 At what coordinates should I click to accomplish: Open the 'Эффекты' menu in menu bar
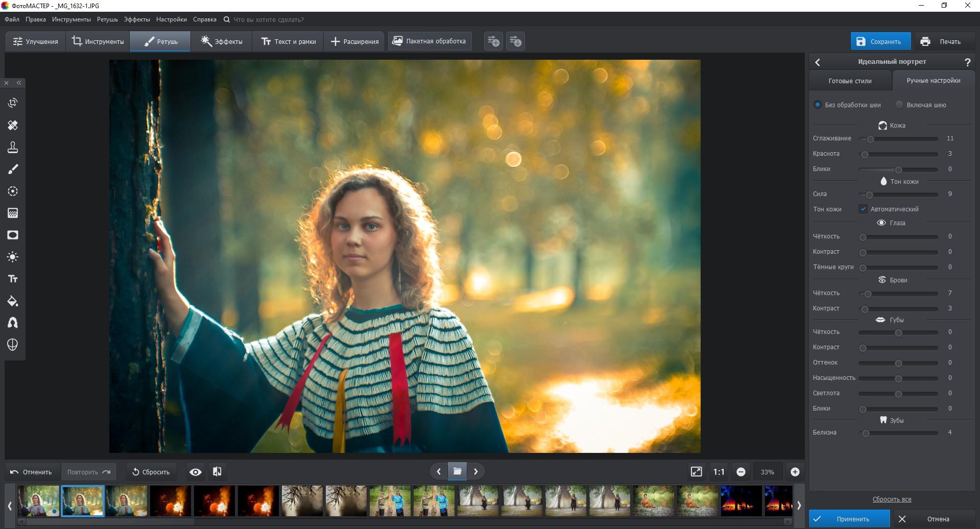pos(137,19)
